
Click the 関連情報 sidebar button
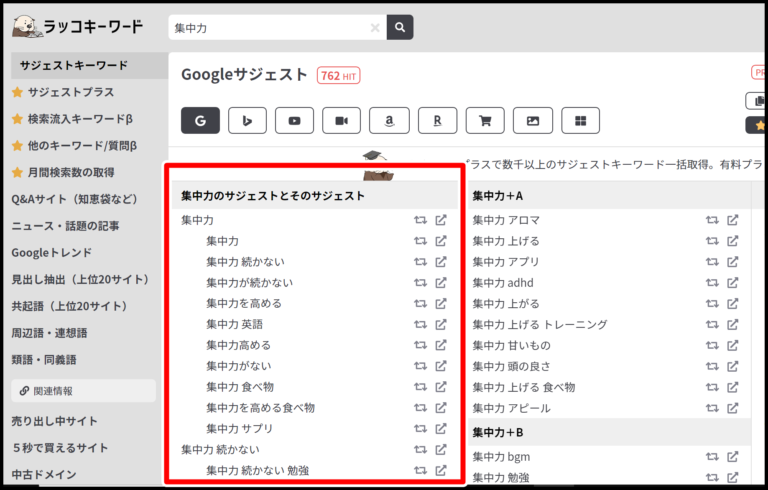coord(84,391)
